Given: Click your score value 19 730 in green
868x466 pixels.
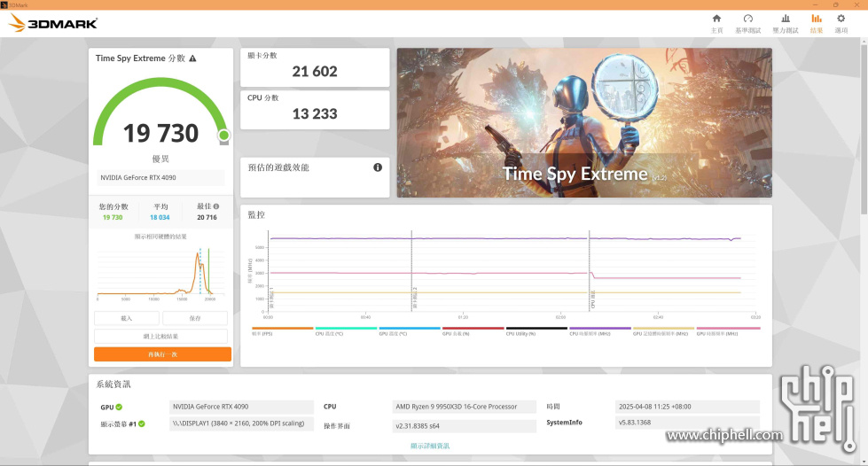Looking at the screenshot, I should [113, 218].
